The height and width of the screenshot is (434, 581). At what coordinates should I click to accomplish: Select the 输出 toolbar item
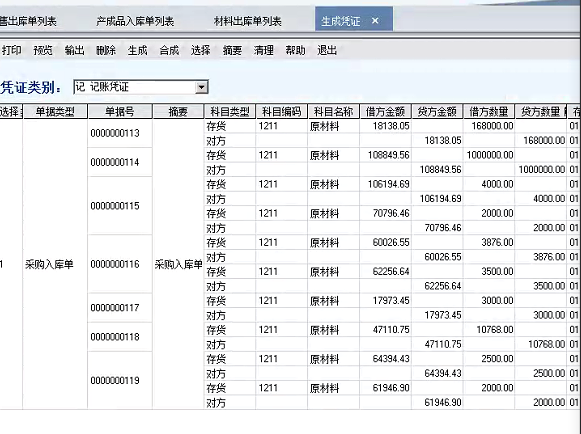(x=74, y=50)
